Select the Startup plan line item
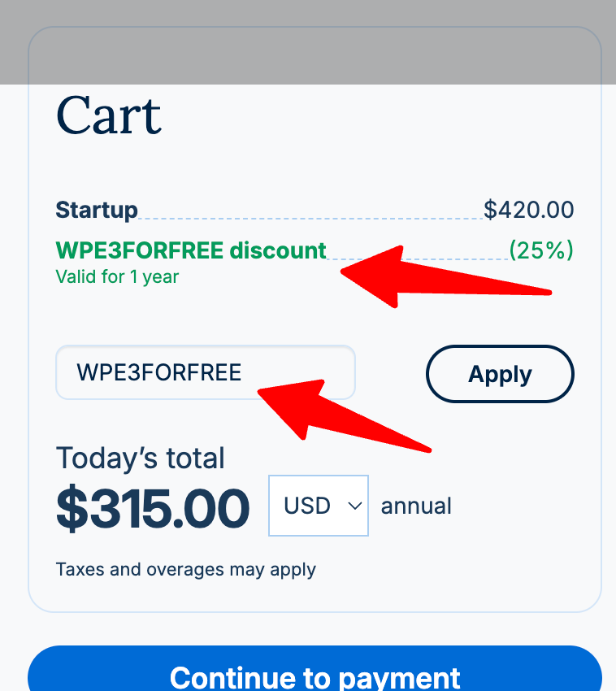 click(97, 210)
